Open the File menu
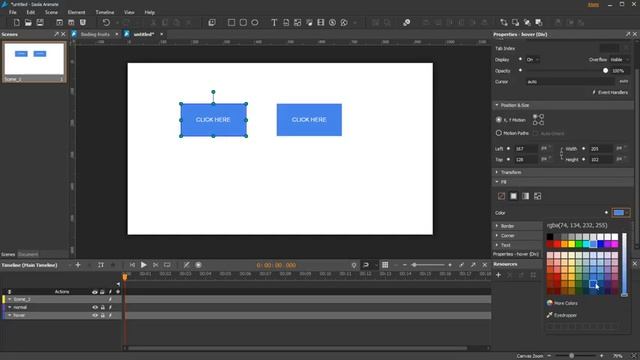 pyautogui.click(x=13, y=12)
